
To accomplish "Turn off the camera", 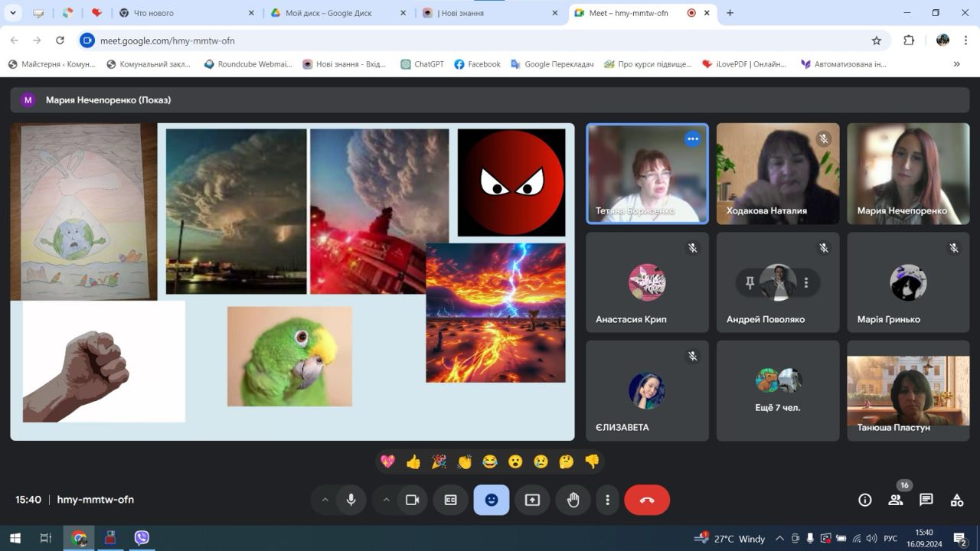I will click(412, 500).
